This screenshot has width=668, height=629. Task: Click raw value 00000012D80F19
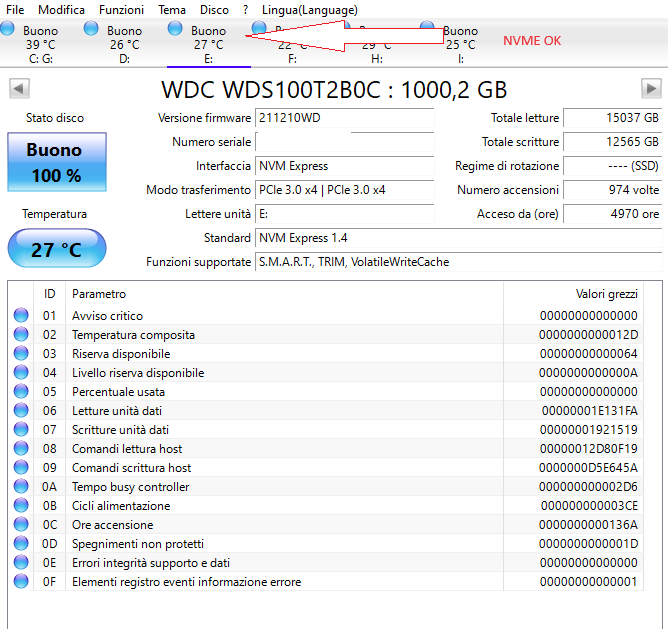click(589, 449)
